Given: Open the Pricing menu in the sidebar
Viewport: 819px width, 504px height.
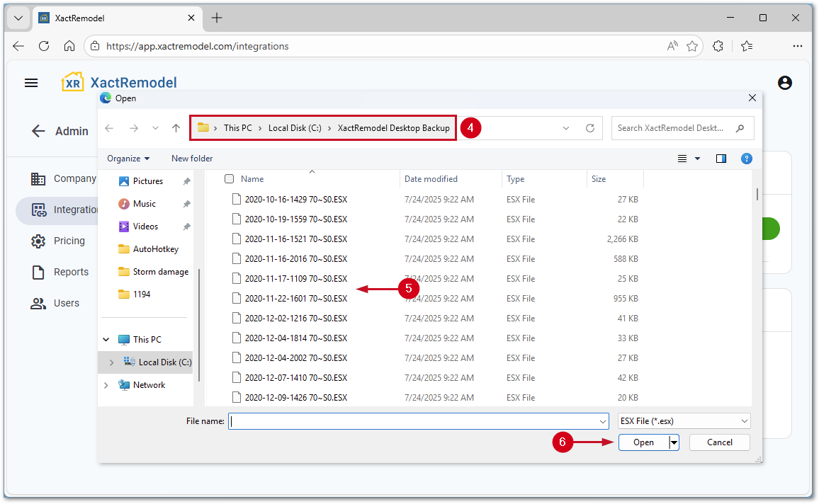Looking at the screenshot, I should click(69, 241).
